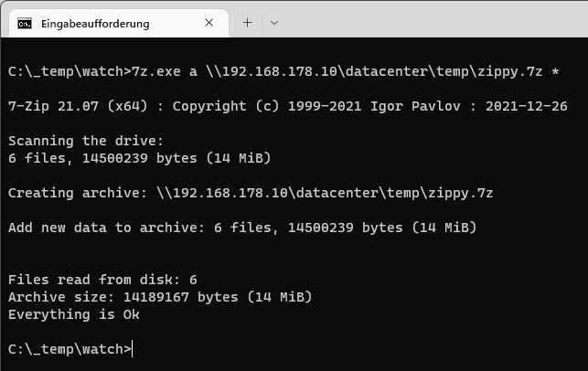
Task: Click the "7-Zip 21.07 (x64)" version text
Action: click(78, 106)
